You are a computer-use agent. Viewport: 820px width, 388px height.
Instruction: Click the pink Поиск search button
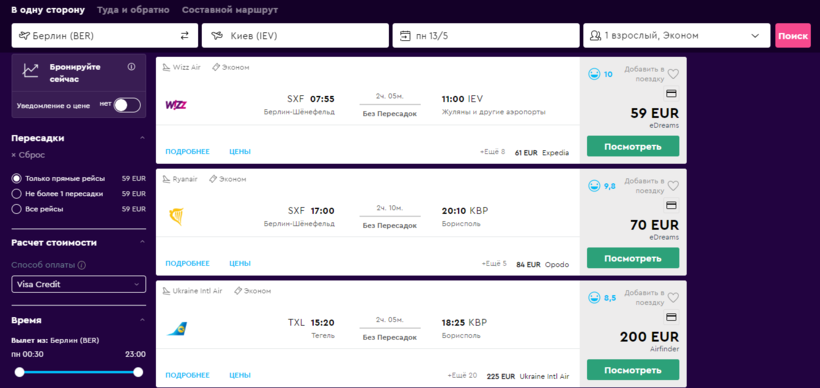[x=793, y=36]
